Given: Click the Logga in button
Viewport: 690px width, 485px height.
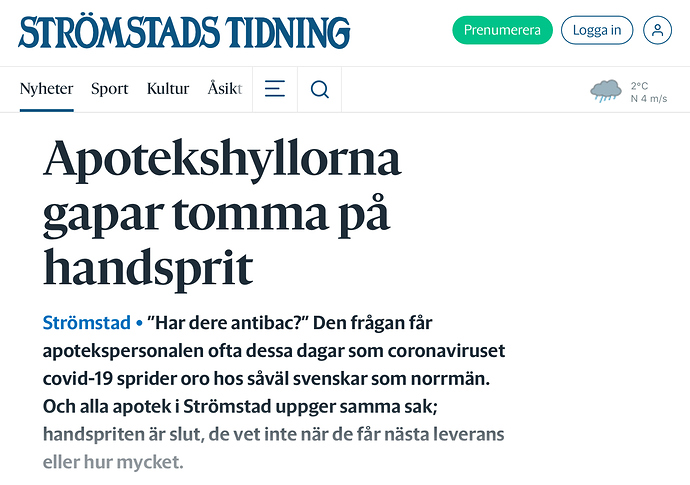Looking at the screenshot, I should pyautogui.click(x=597, y=30).
